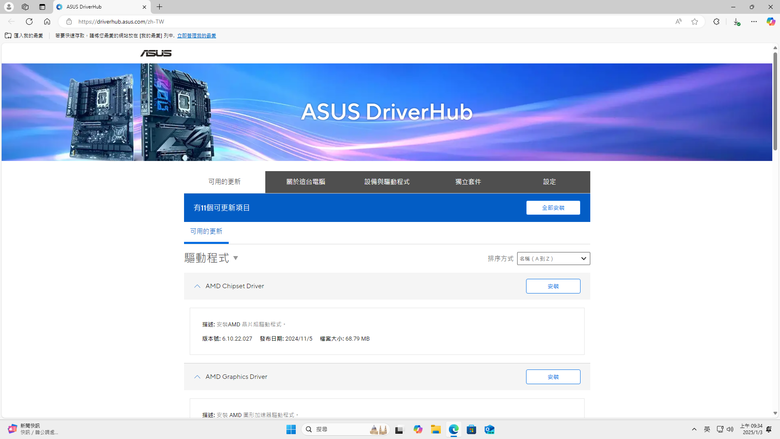Screen dimensions: 780x439
Task: Open clock and date in taskbar
Action: click(751, 430)
